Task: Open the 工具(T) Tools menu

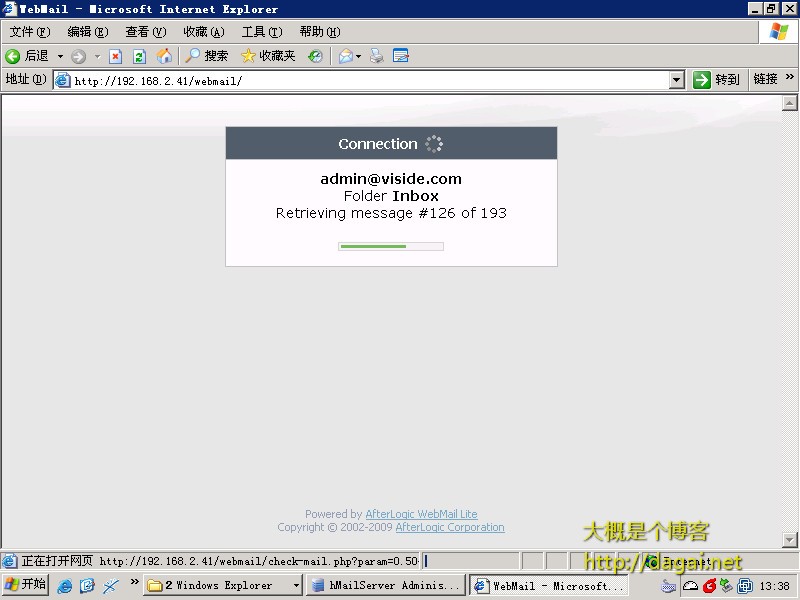Action: point(261,32)
